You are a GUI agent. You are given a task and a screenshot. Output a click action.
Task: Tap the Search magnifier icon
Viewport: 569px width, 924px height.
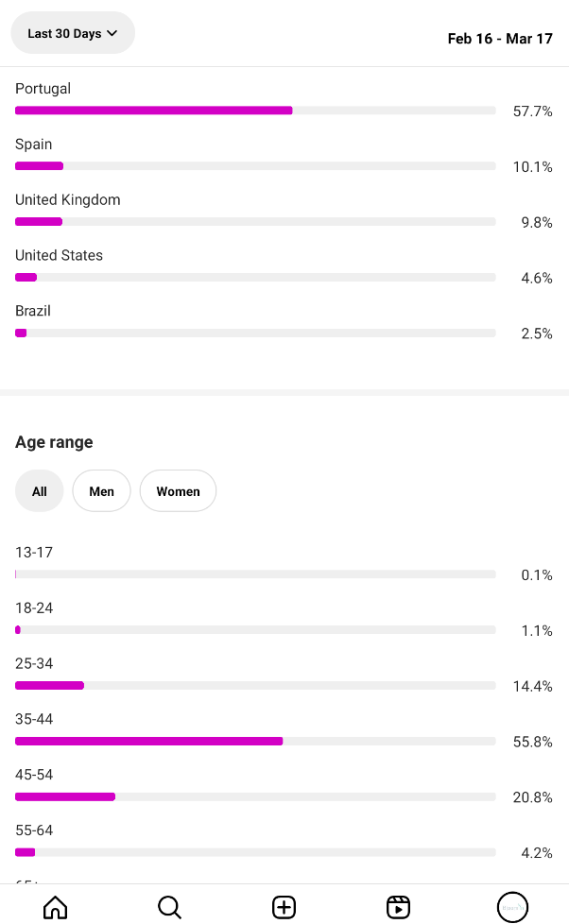point(169,907)
